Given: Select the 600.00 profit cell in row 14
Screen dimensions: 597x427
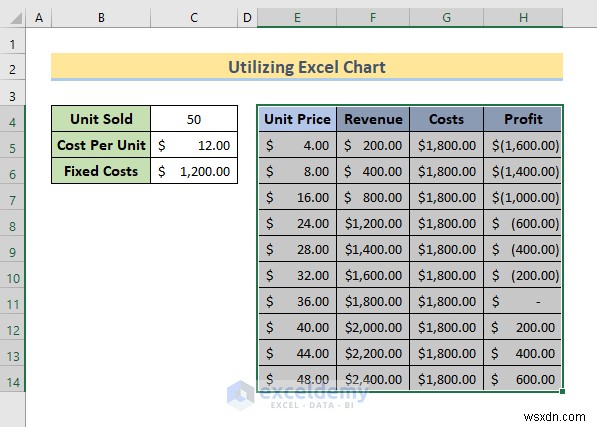Looking at the screenshot, I should tap(523, 379).
